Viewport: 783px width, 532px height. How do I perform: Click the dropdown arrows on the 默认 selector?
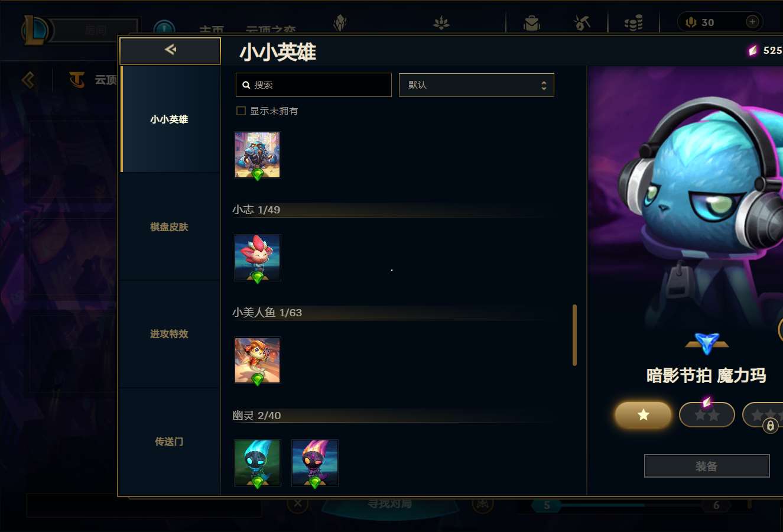pyautogui.click(x=544, y=86)
